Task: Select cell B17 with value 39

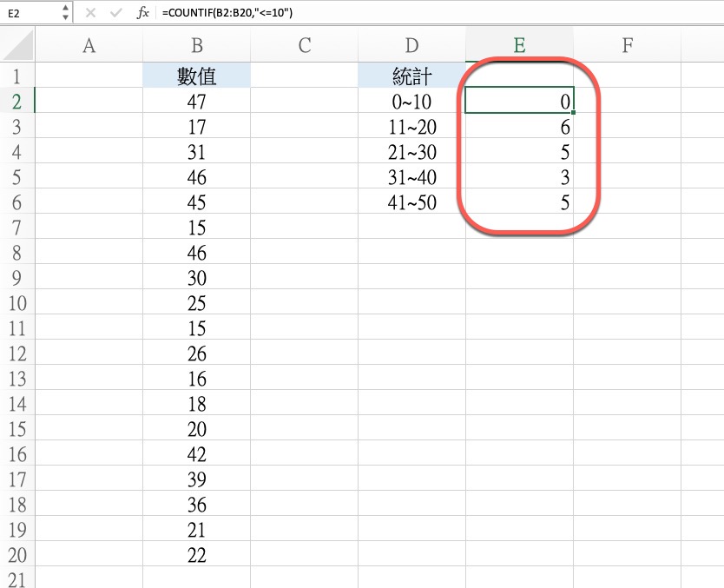Action: coord(197,478)
